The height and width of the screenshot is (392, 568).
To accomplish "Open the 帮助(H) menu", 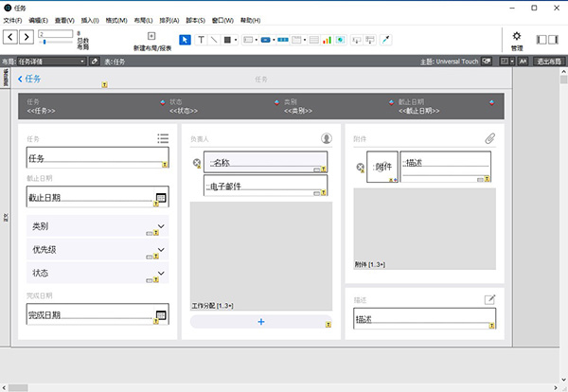I will pyautogui.click(x=250, y=20).
